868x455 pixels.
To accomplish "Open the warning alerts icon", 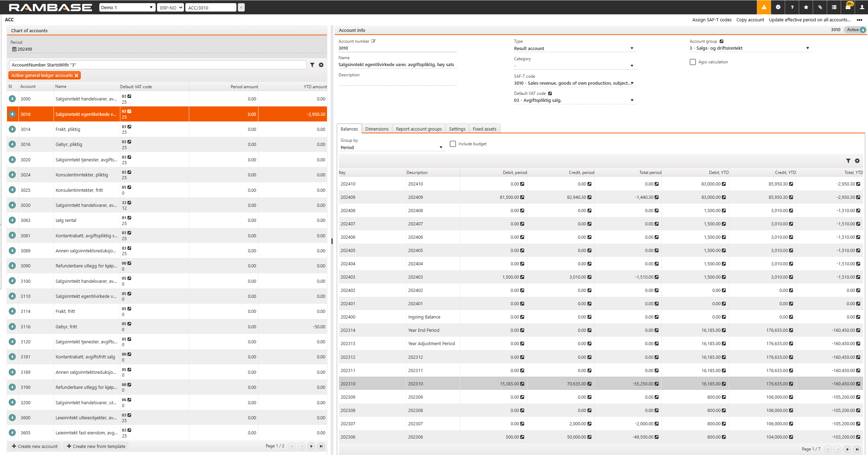I will pyautogui.click(x=764, y=7).
